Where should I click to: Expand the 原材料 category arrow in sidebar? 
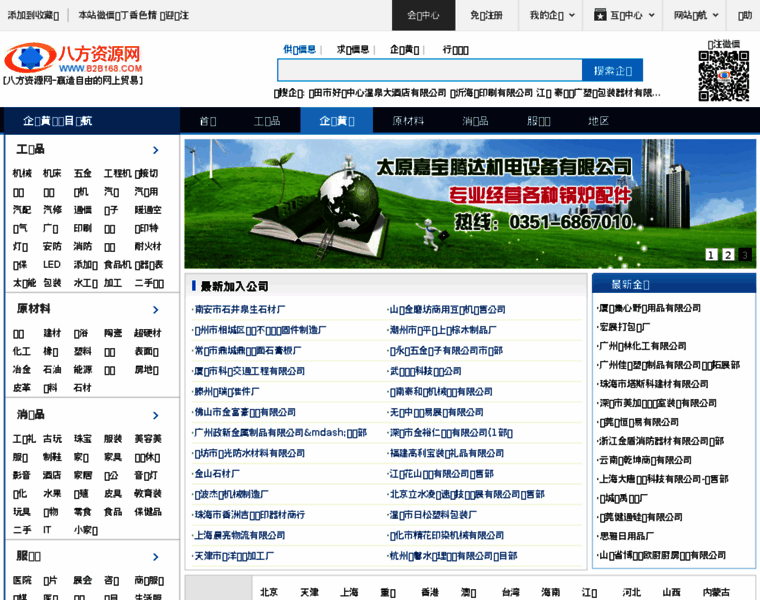pyautogui.click(x=156, y=310)
